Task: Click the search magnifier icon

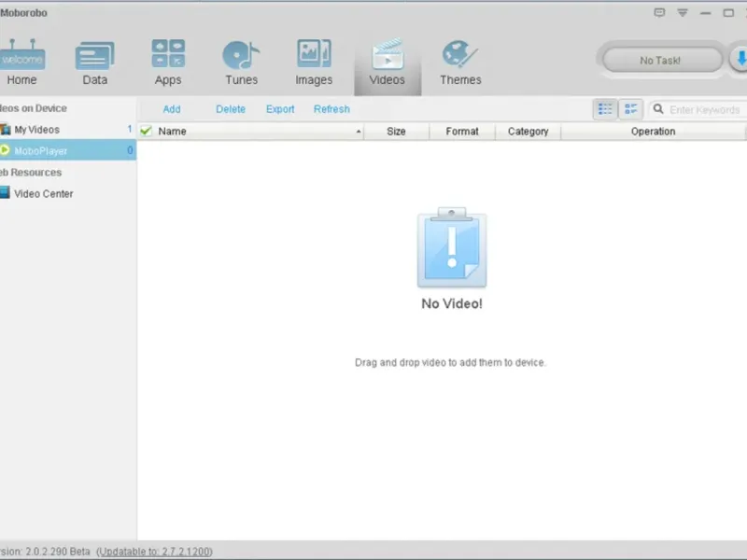Action: (x=658, y=109)
